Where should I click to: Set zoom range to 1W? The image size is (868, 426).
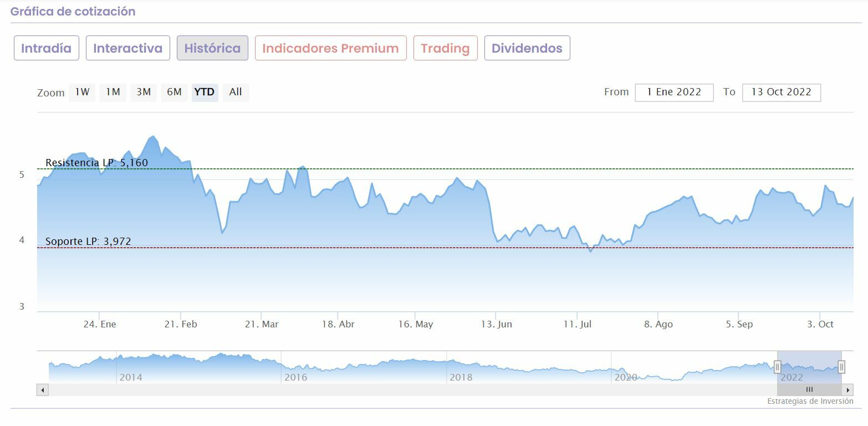tap(82, 92)
